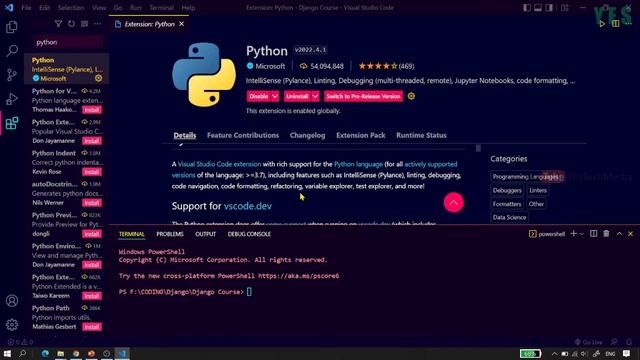The image size is (640, 360).
Task: Open extensions view more actions menu
Action: 98,24
